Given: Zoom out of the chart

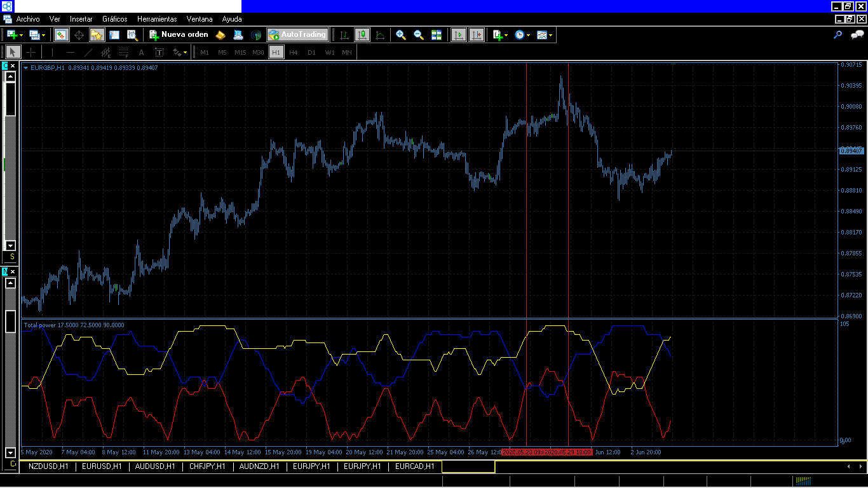Looking at the screenshot, I should [419, 35].
